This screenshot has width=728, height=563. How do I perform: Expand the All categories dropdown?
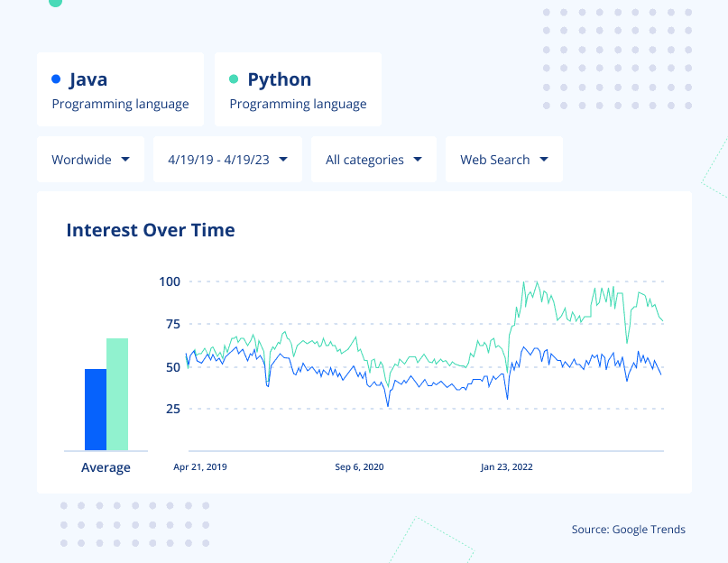(373, 159)
